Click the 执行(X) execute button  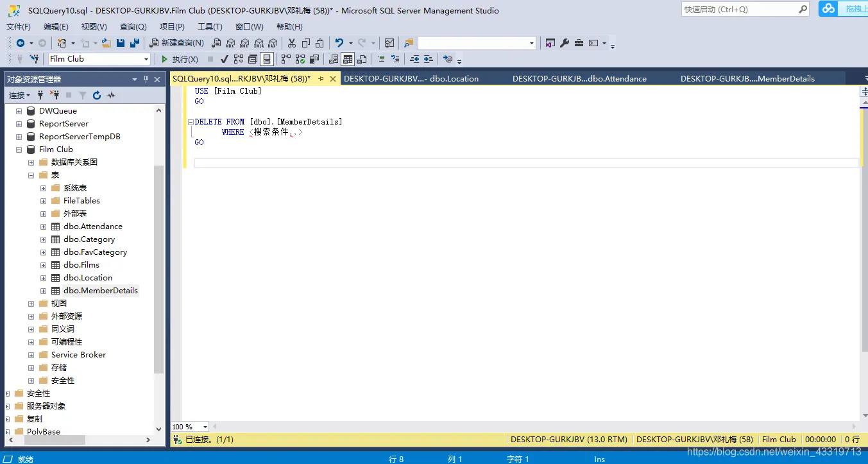coord(180,59)
